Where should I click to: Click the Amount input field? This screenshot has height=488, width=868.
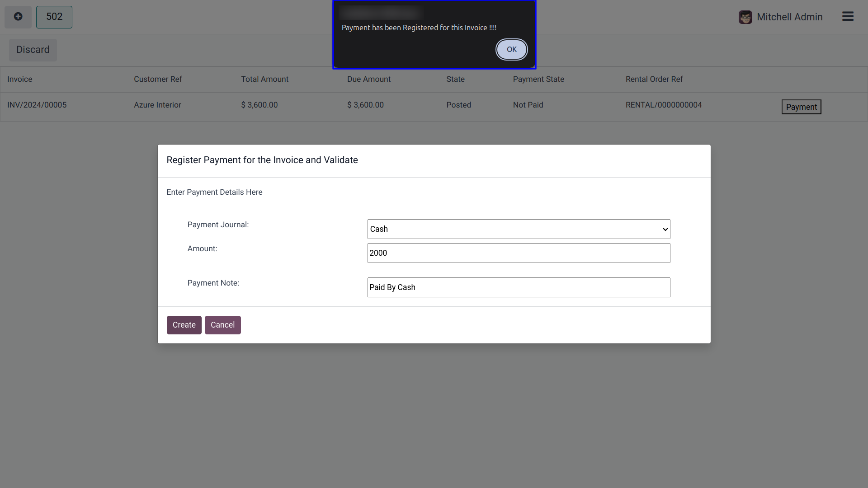(x=519, y=253)
